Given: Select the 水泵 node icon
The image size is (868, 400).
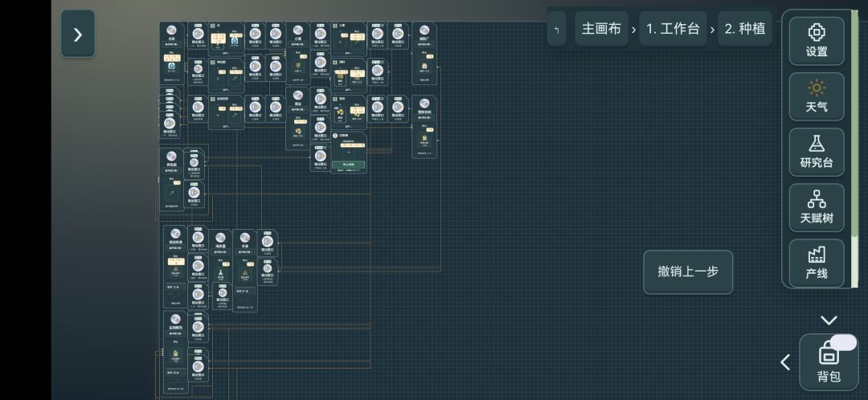Looking at the screenshot, I should click(171, 30).
